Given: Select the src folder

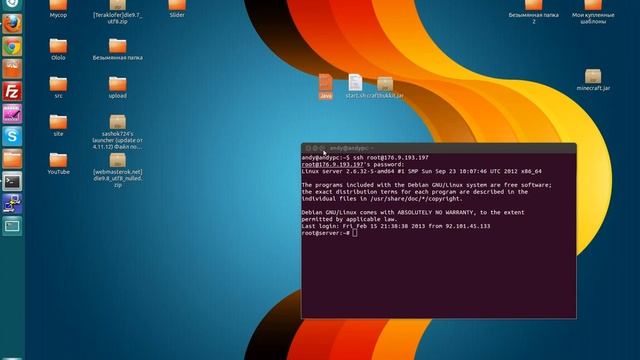Looking at the screenshot, I should point(58,87).
